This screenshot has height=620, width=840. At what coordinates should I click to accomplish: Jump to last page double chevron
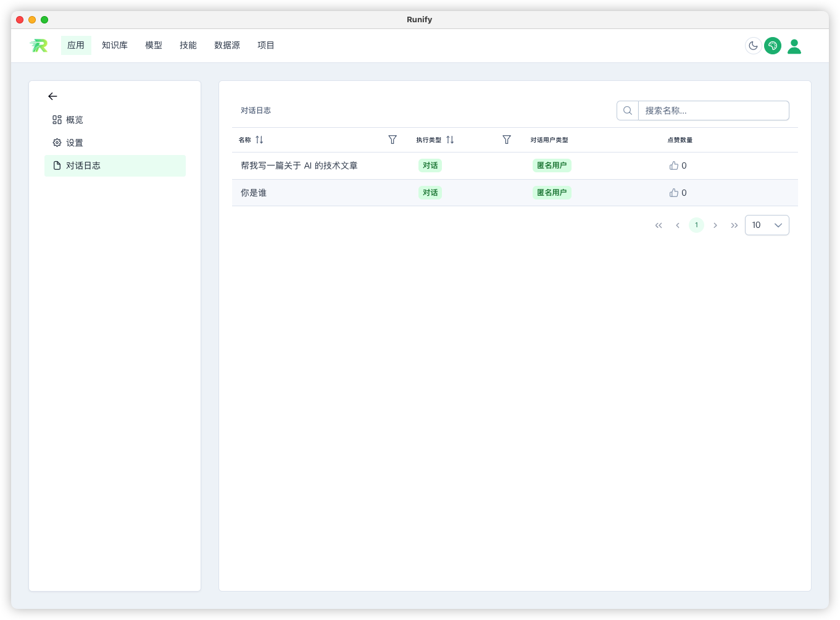[x=734, y=225]
